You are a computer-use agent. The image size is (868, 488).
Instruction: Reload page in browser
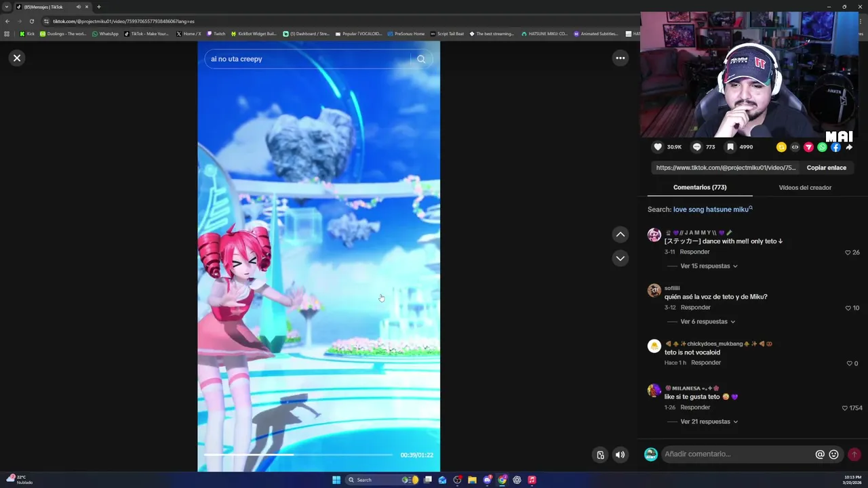pos(31,21)
